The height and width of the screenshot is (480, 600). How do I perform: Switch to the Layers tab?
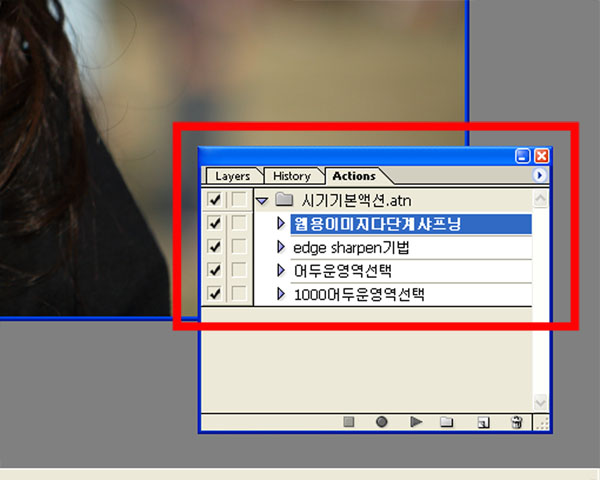click(233, 176)
